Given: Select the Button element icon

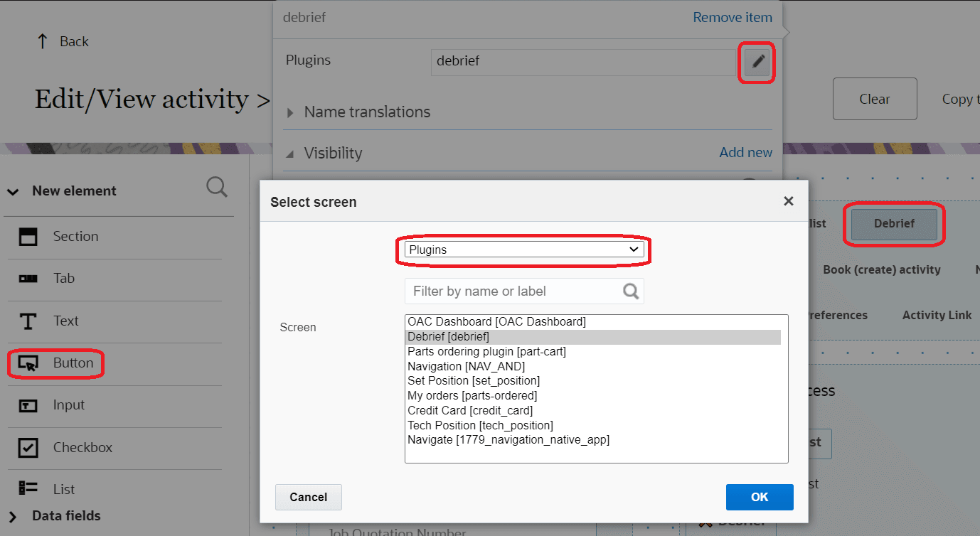Looking at the screenshot, I should click(28, 363).
